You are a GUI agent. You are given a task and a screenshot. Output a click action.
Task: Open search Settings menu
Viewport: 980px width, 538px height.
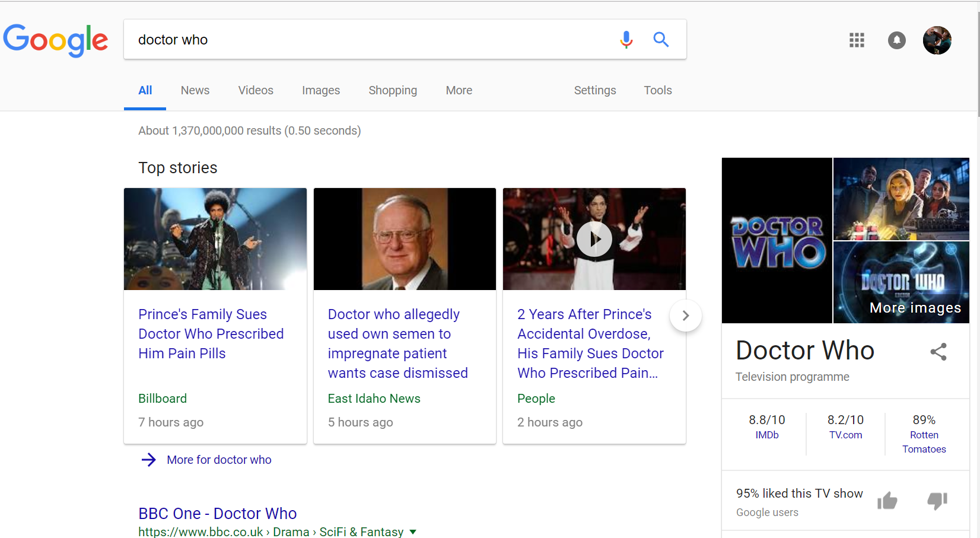pos(595,90)
